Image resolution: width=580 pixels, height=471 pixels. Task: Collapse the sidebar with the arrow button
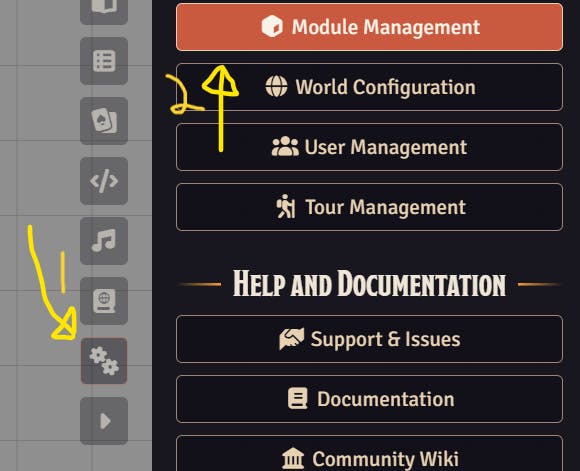pyautogui.click(x=104, y=421)
